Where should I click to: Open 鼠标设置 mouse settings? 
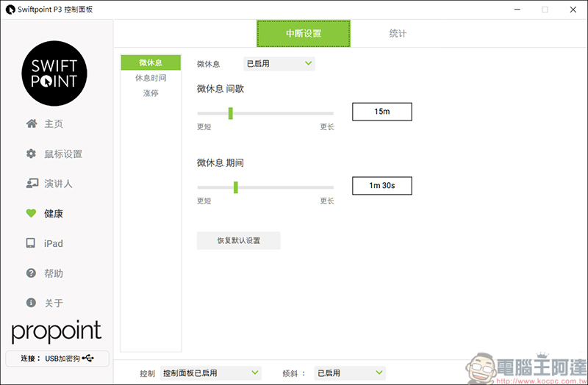[63, 154]
